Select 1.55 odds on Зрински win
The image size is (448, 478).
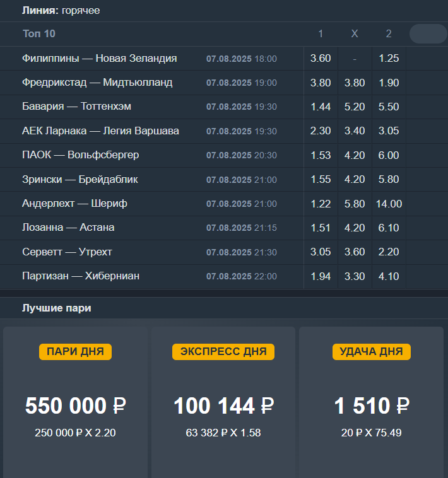321,179
